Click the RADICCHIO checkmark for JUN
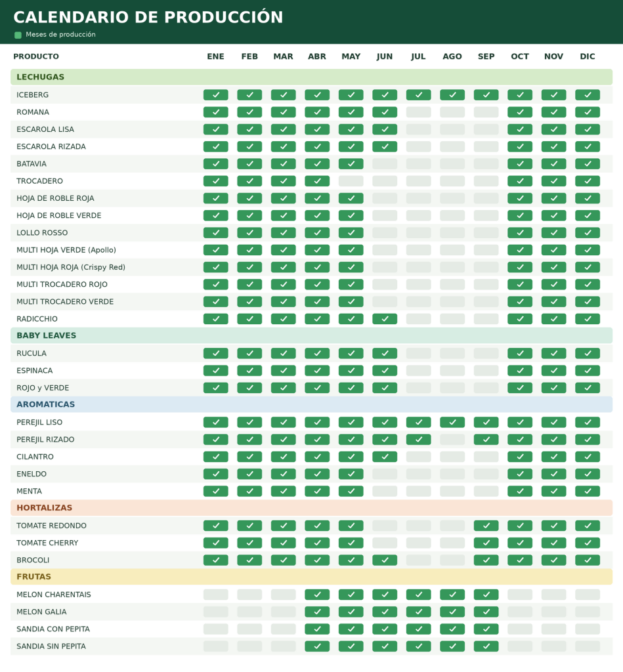623x672 pixels. coord(385,319)
